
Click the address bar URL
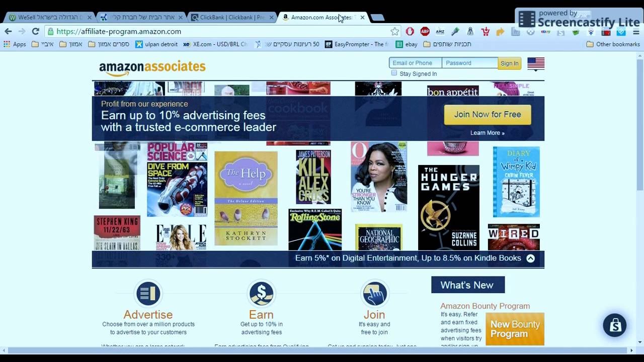[119, 31]
